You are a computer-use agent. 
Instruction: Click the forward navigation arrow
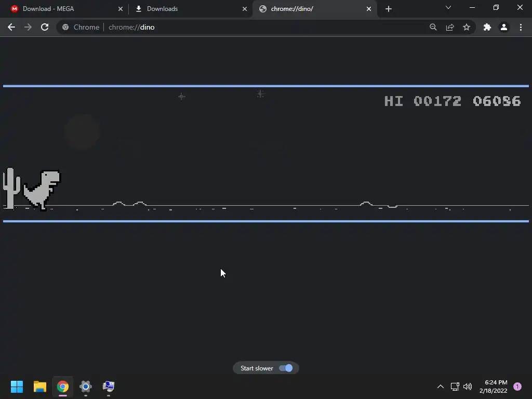point(28,27)
